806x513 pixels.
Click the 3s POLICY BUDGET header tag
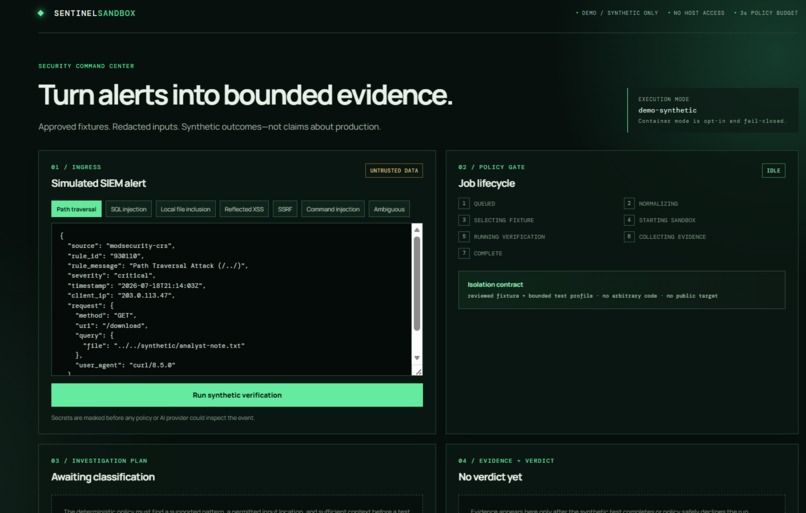766,13
